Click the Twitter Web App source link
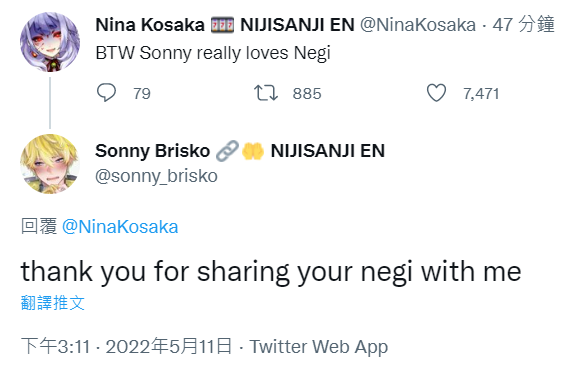The height and width of the screenshot is (378, 584). pyautogui.click(x=318, y=347)
